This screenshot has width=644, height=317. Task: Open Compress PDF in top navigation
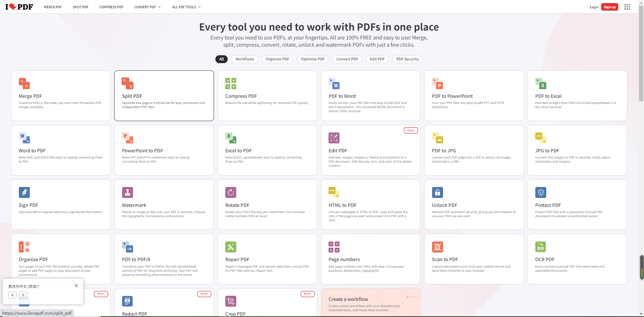[x=111, y=7]
